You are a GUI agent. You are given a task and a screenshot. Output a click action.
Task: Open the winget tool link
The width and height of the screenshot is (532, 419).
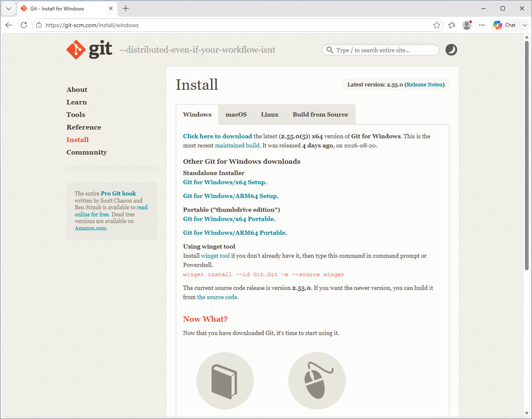tap(215, 256)
